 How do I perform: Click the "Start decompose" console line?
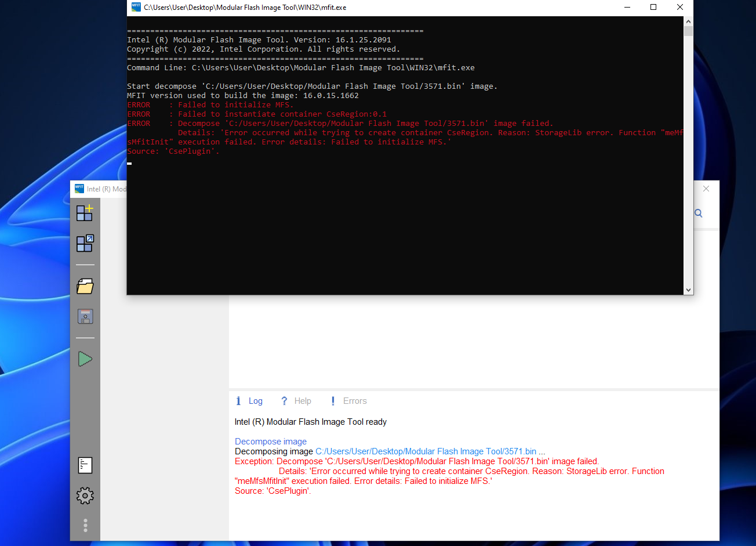click(x=312, y=86)
